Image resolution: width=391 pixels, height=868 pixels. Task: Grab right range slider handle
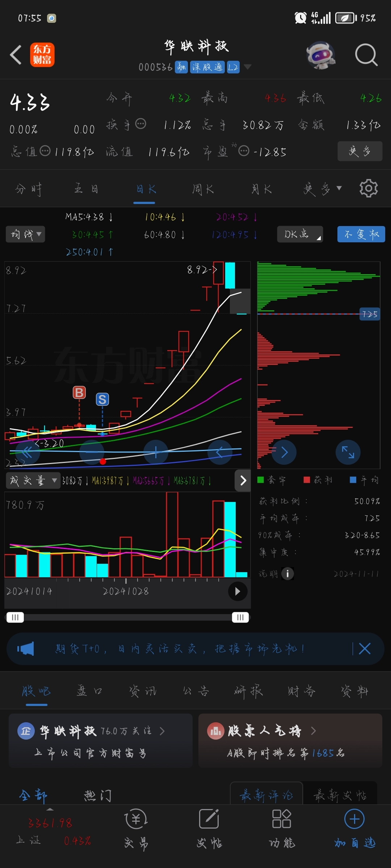tap(240, 617)
